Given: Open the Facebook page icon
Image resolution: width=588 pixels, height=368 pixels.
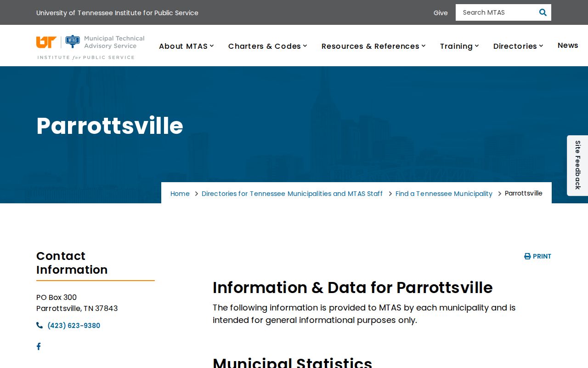Looking at the screenshot, I should click(x=39, y=346).
